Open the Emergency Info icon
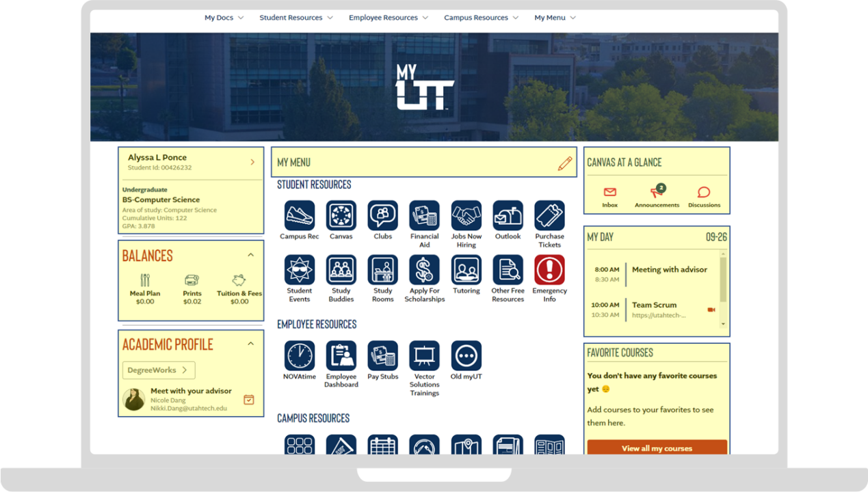The height and width of the screenshot is (492, 868). 549,270
